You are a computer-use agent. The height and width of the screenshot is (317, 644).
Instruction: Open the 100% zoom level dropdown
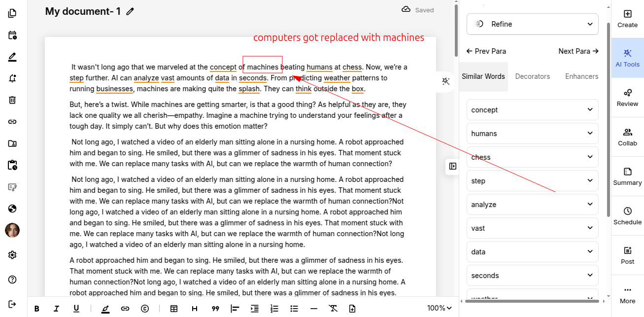coord(440,308)
